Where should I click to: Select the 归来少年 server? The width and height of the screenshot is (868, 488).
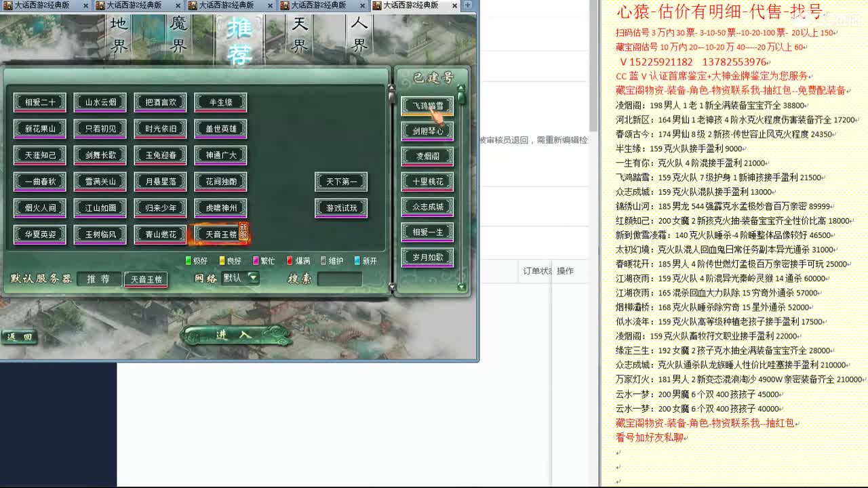point(161,208)
